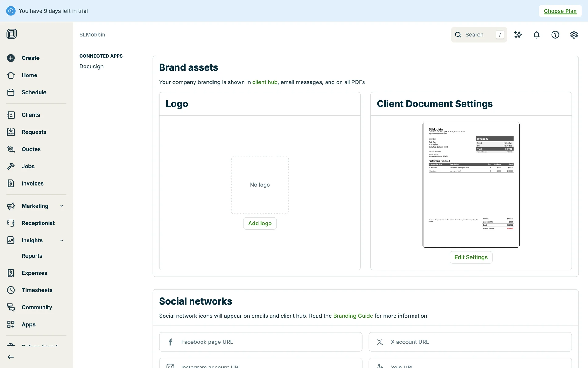Go to Schedule in the sidebar
Viewport: 588px width, 368px height.
click(x=34, y=92)
